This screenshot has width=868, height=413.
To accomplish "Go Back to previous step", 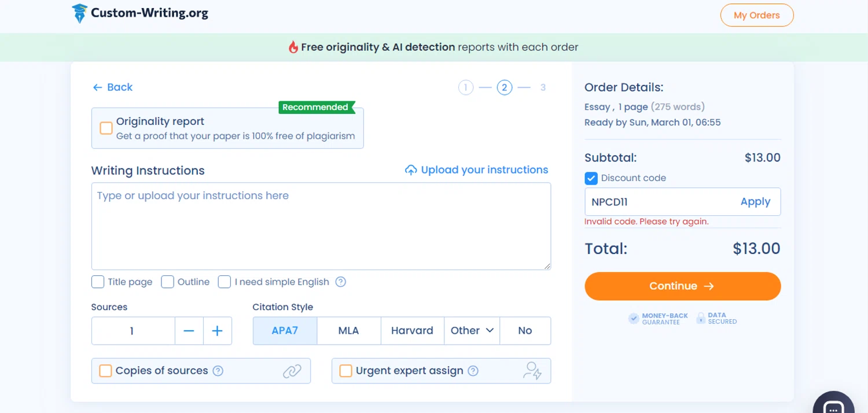I will 112,87.
